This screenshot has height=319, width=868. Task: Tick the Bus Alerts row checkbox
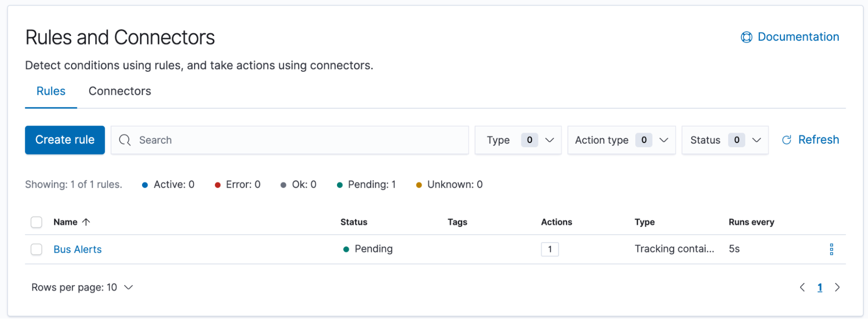[x=36, y=249]
